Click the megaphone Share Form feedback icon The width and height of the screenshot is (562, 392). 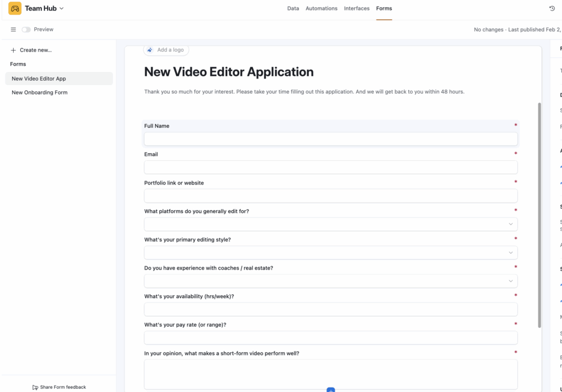tap(35, 387)
